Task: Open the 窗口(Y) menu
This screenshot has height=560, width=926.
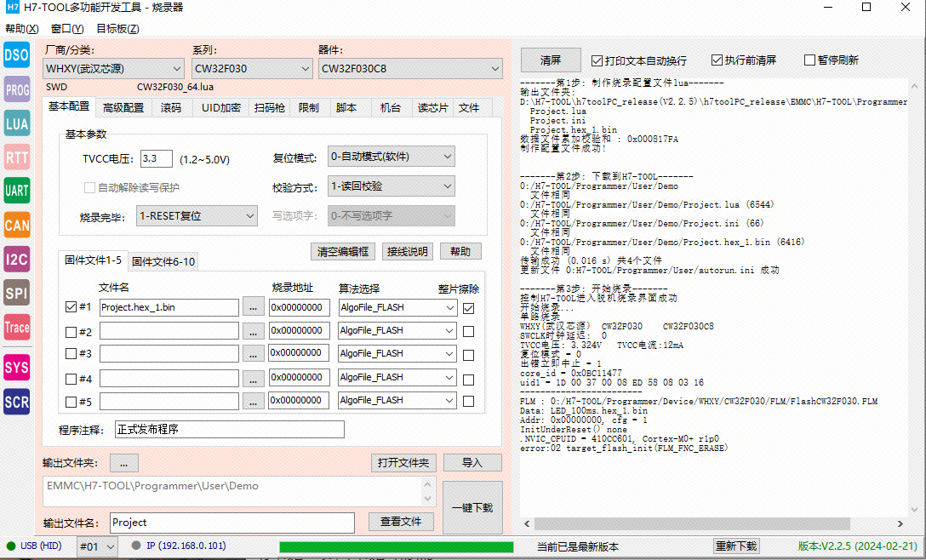Action: click(66, 29)
